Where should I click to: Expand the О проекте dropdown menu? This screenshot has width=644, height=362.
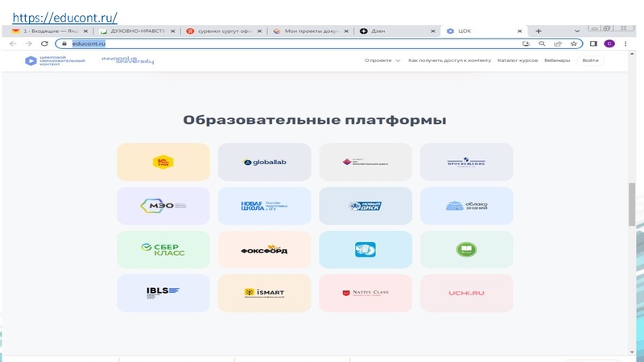[x=382, y=60]
